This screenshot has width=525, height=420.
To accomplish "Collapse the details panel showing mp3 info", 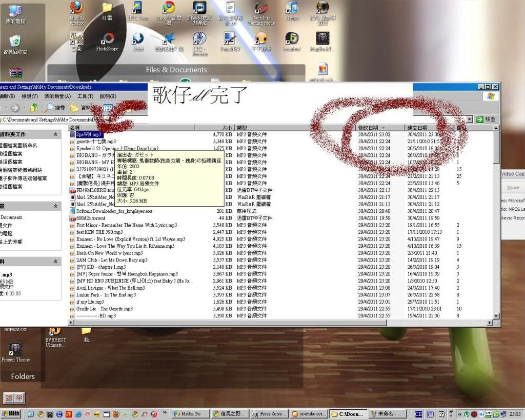I will pos(55,262).
